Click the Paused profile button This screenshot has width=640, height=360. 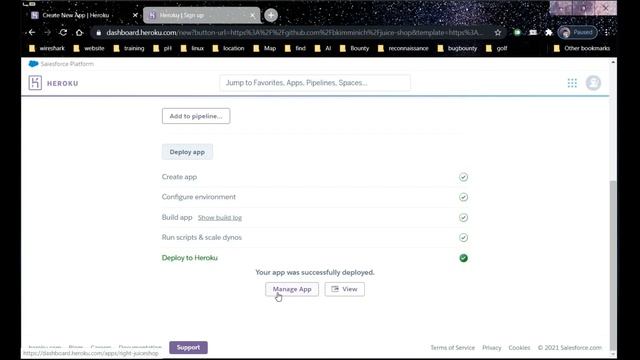coord(578,32)
